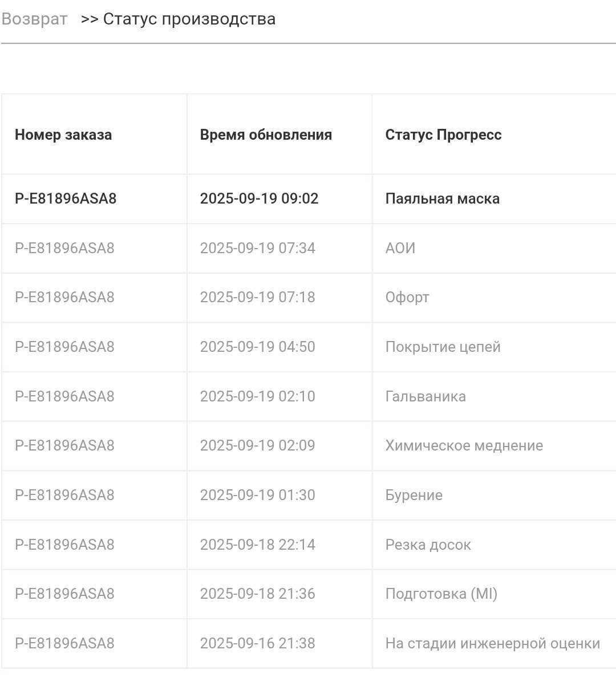Select the 2025-09-19 09:02 timestamp
Viewport: 616px width, 690px height.
click(259, 198)
